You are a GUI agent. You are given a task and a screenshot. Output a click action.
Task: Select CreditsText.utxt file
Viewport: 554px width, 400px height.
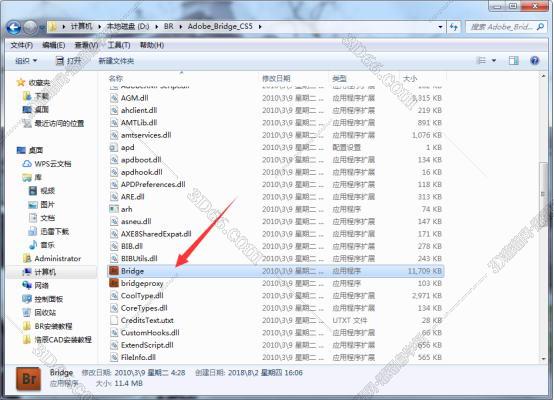click(147, 320)
